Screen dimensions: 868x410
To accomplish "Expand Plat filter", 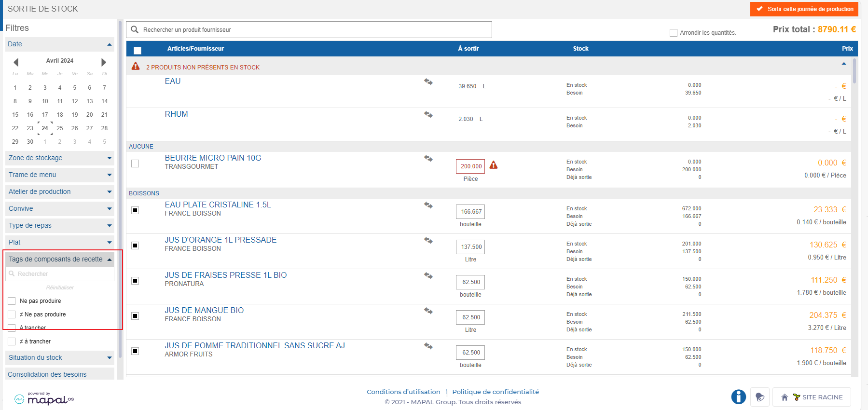I will click(60, 242).
